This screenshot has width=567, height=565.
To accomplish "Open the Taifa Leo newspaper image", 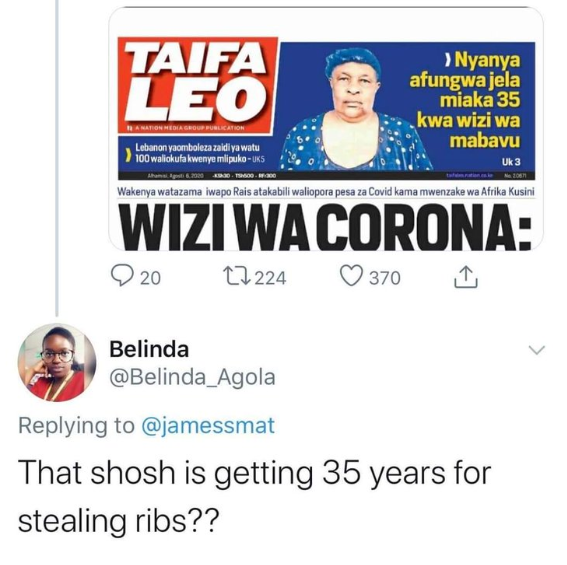I will (x=326, y=128).
